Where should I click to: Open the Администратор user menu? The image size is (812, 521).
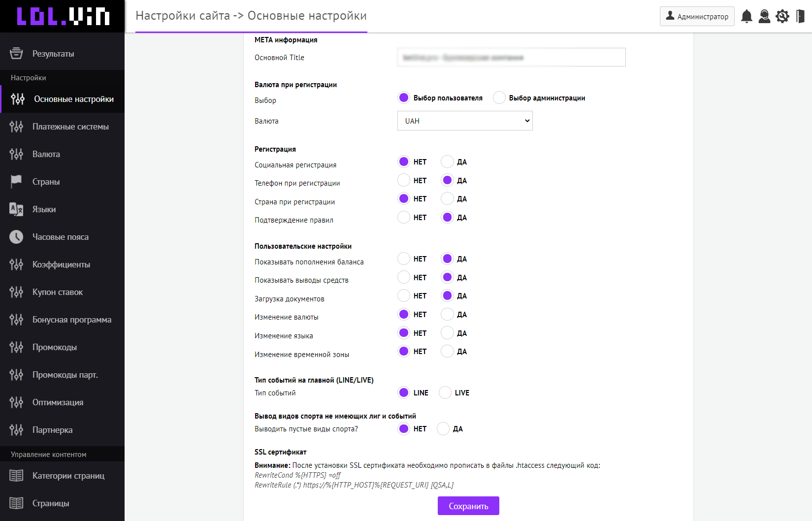pos(697,16)
